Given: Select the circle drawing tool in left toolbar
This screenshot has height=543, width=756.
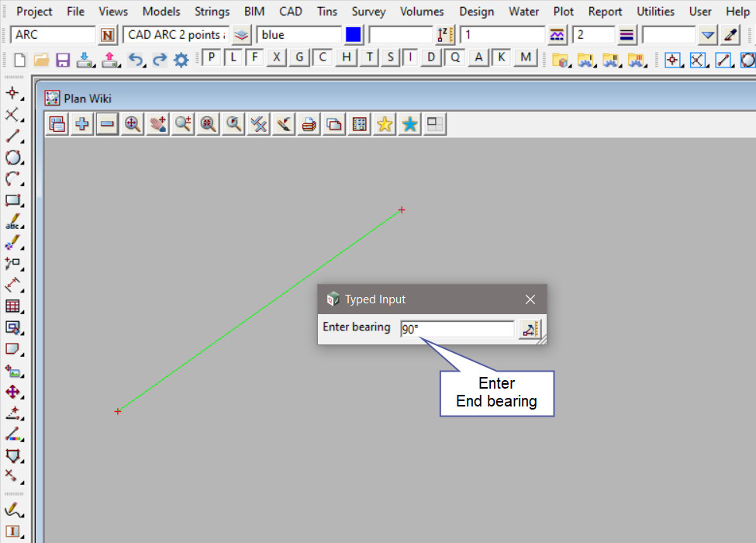Looking at the screenshot, I should pyautogui.click(x=12, y=157).
